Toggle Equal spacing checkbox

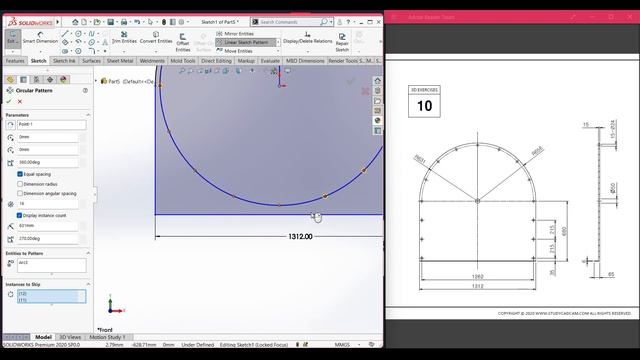click(x=20, y=174)
